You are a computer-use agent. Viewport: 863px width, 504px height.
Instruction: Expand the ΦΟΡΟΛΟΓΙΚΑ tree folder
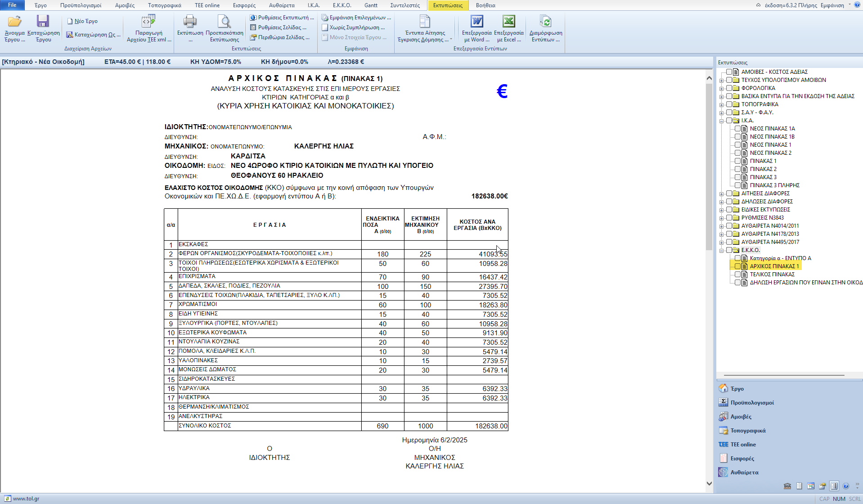(x=722, y=89)
